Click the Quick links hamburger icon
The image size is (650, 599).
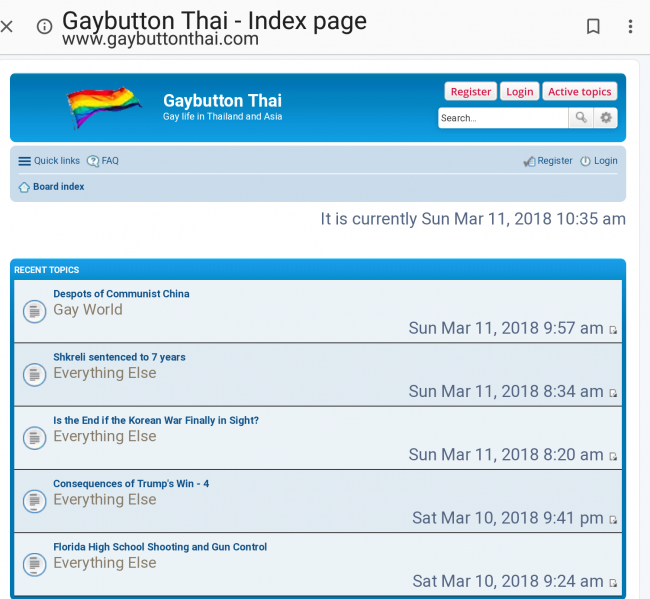pyautogui.click(x=24, y=161)
